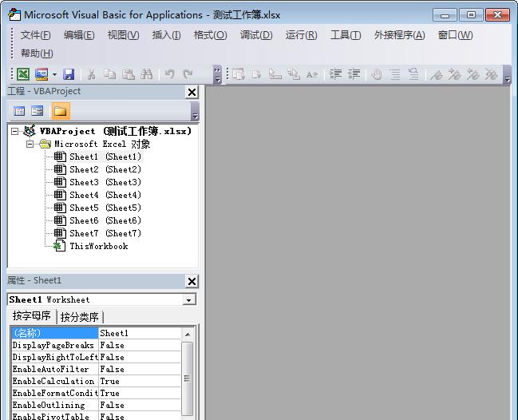The image size is (518, 420).
Task: Open the 外接程序(A) menu
Action: tap(399, 35)
